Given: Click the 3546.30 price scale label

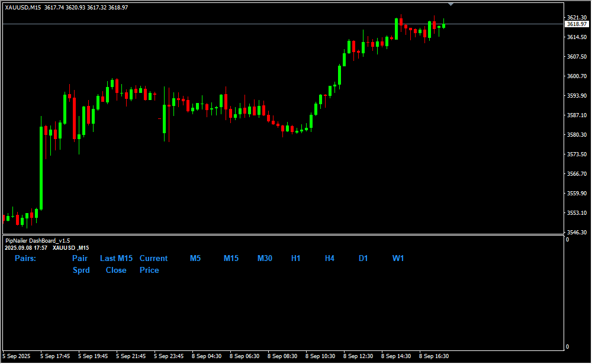Looking at the screenshot, I should pos(576,232).
